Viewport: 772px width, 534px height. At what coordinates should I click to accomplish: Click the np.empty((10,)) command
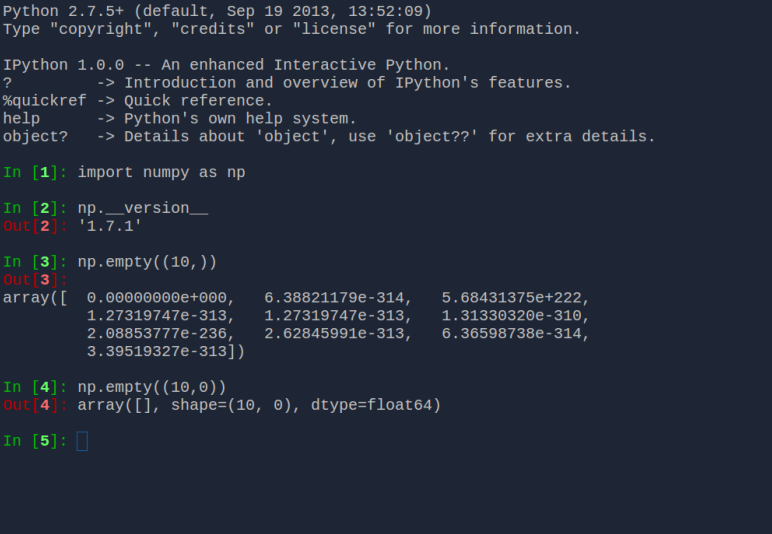(147, 262)
